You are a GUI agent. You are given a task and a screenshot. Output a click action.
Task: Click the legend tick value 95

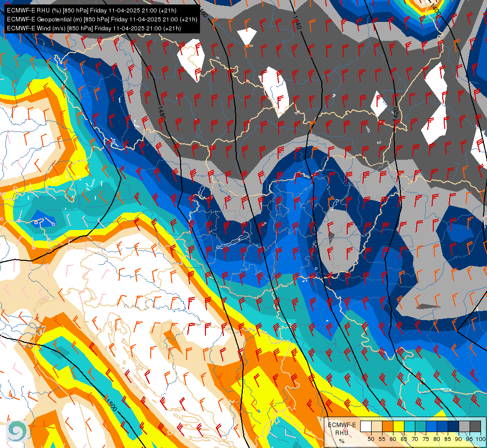click(470, 439)
